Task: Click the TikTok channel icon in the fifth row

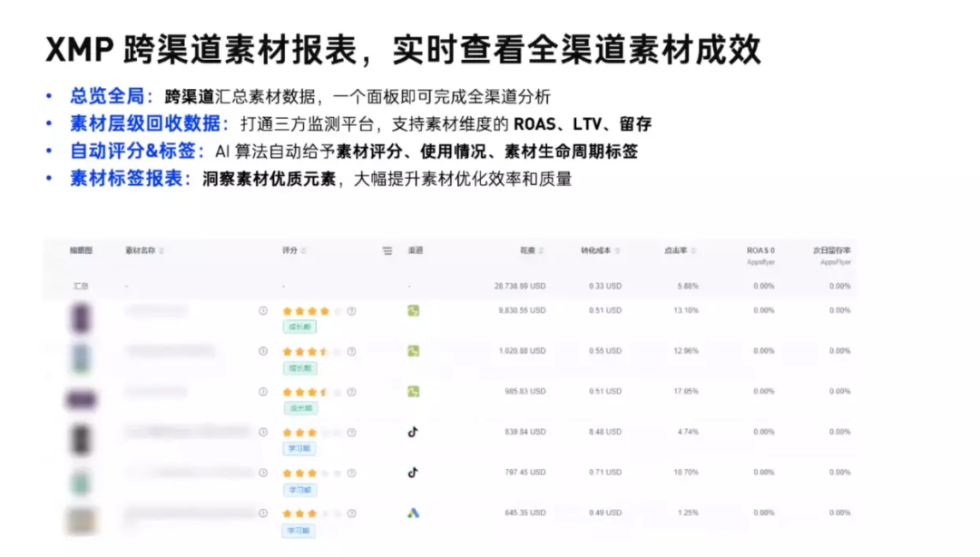Action: click(415, 472)
